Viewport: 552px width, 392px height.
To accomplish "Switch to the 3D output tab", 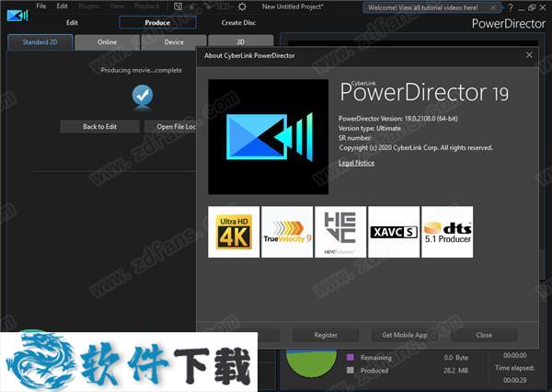I will click(x=240, y=42).
